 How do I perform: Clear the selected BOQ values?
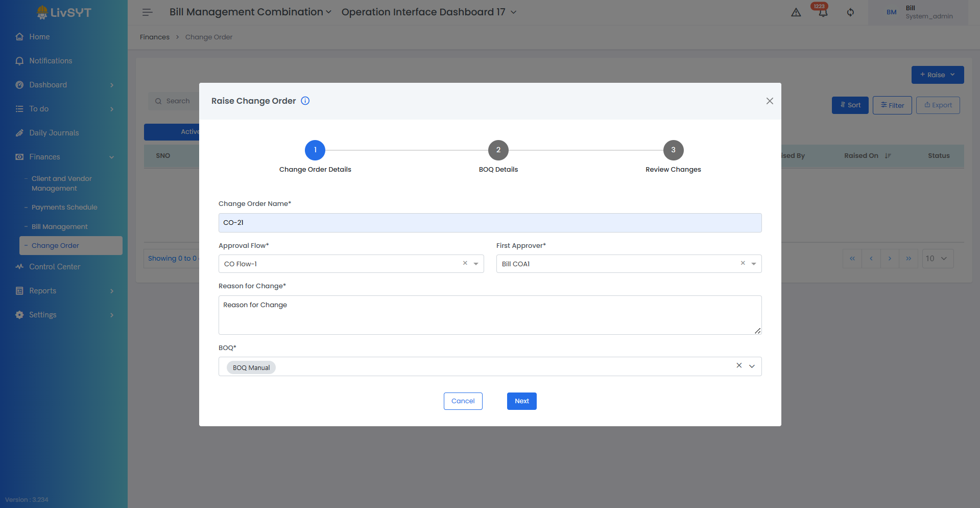(738, 365)
